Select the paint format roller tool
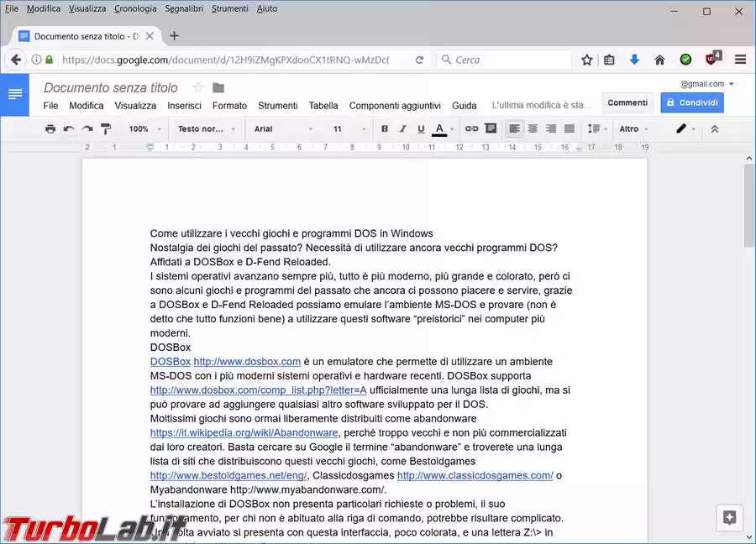The width and height of the screenshot is (756, 544). click(106, 129)
